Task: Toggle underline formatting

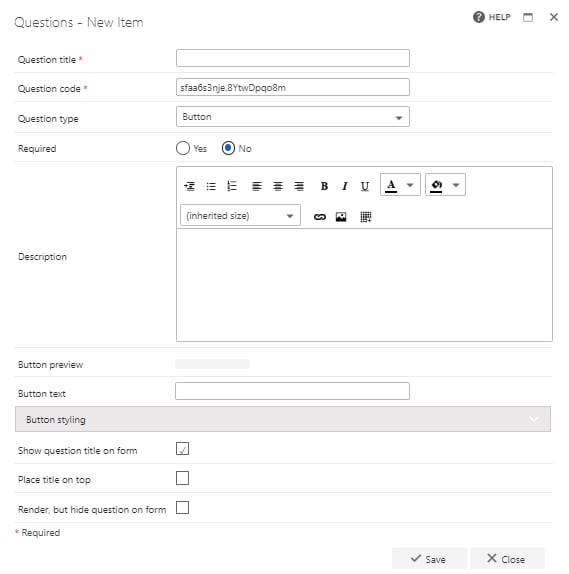Action: coord(365,186)
